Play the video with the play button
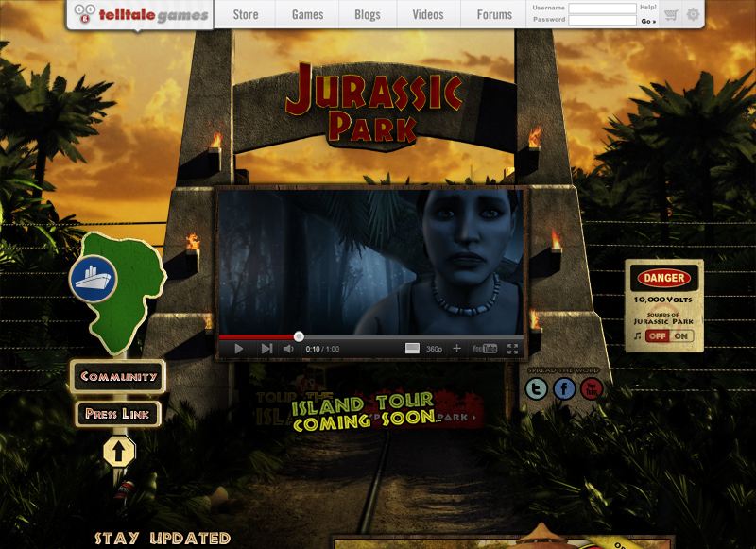Image resolution: width=756 pixels, height=549 pixels. click(238, 349)
